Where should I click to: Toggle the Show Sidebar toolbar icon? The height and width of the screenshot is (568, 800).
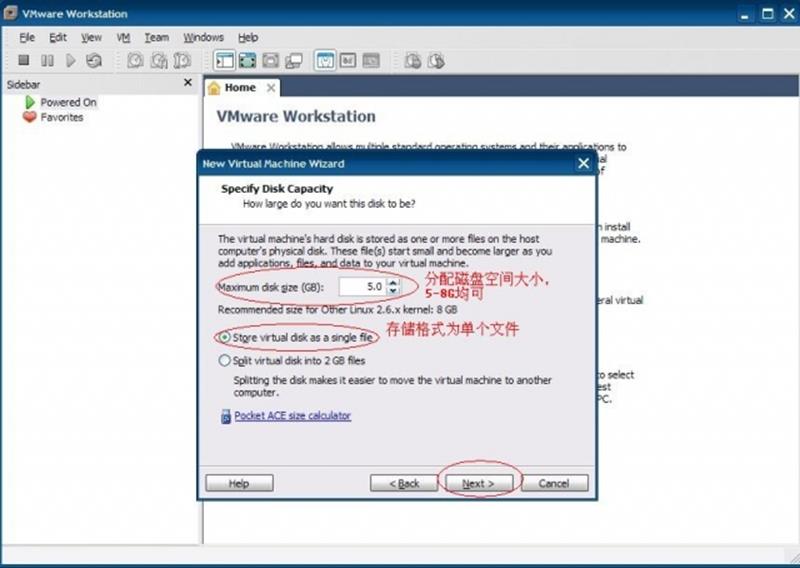(x=224, y=61)
